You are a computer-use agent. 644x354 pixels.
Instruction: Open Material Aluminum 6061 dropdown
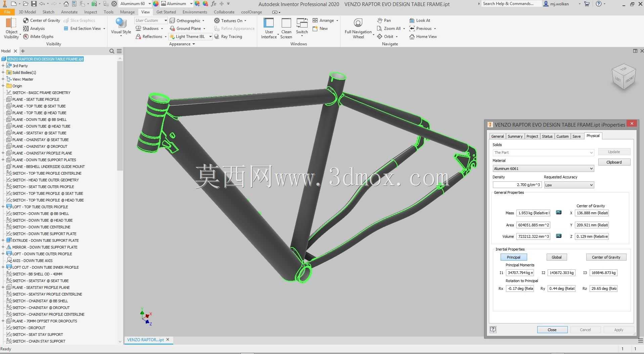pos(543,169)
